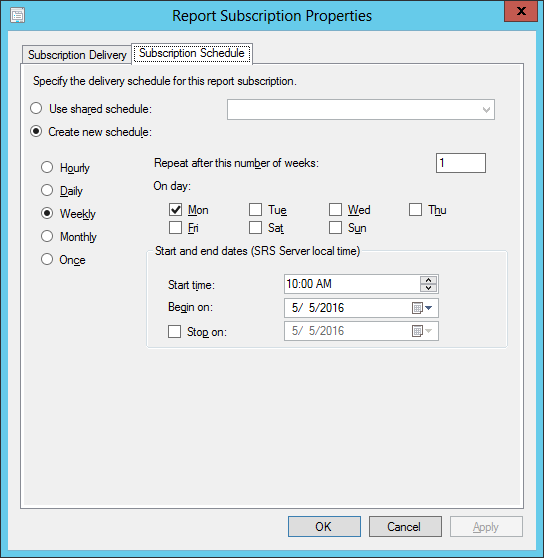Switch to the Subscription Delivery tab
The height and width of the screenshot is (558, 544).
[77, 55]
